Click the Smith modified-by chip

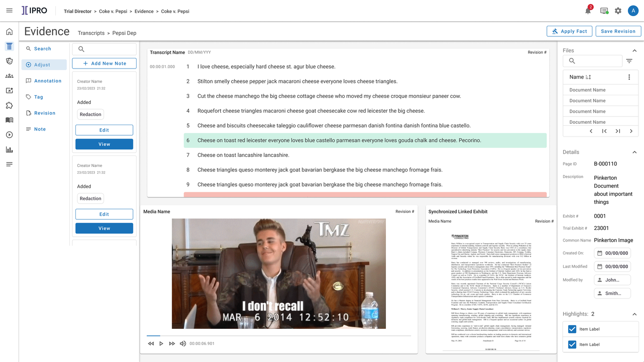coord(612,293)
